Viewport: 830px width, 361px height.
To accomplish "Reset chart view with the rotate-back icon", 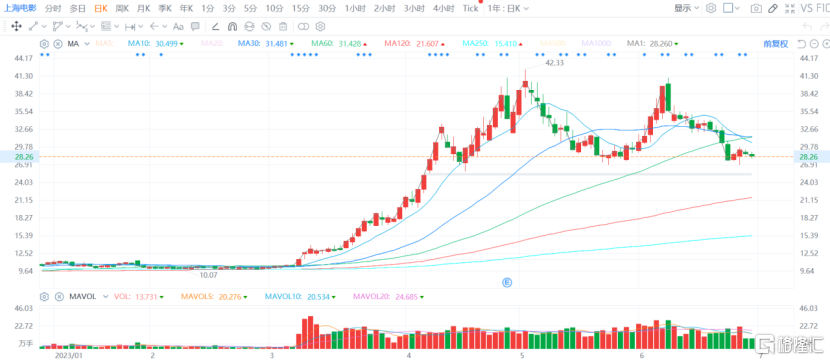I will (x=801, y=44).
